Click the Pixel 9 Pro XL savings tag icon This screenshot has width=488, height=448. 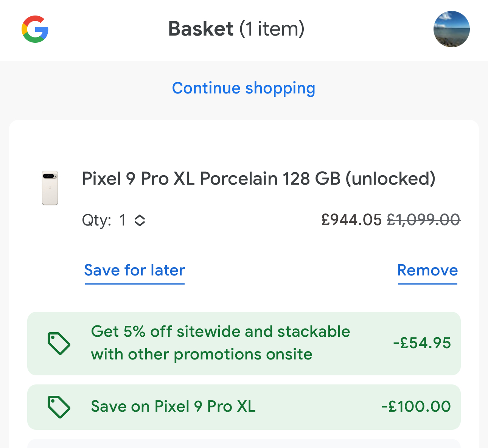[x=59, y=407]
